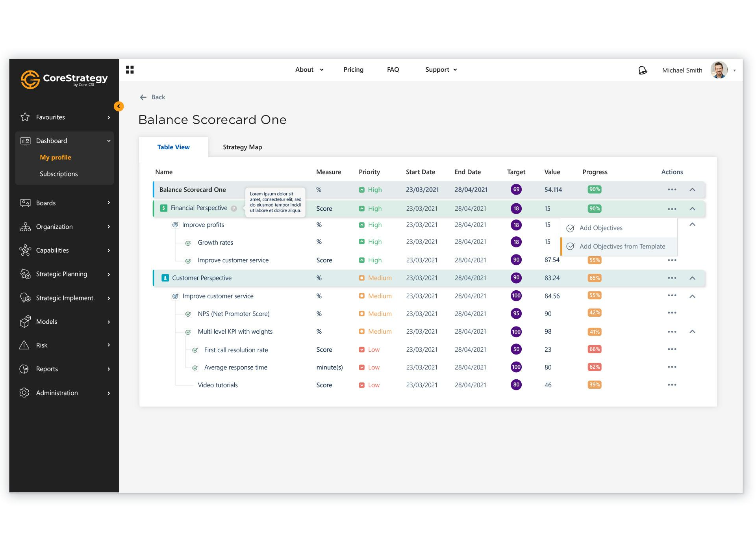
Task: Click the actions ellipsis for Growth rates row
Action: pos(672,242)
